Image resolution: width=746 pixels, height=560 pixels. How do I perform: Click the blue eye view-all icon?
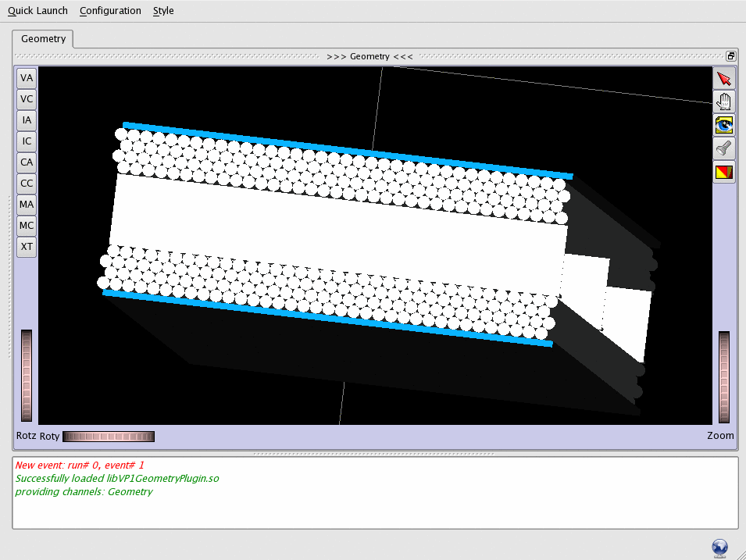pos(724,125)
